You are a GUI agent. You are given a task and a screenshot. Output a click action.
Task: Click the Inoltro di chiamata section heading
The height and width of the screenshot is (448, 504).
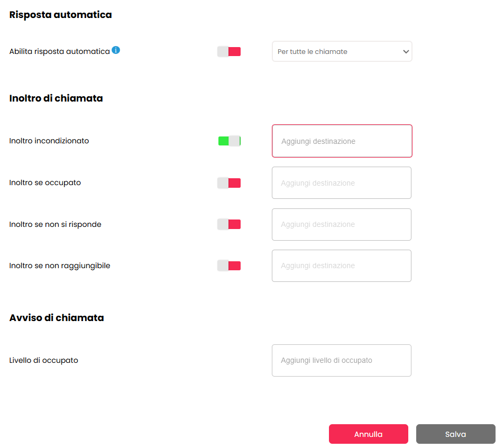click(x=56, y=98)
